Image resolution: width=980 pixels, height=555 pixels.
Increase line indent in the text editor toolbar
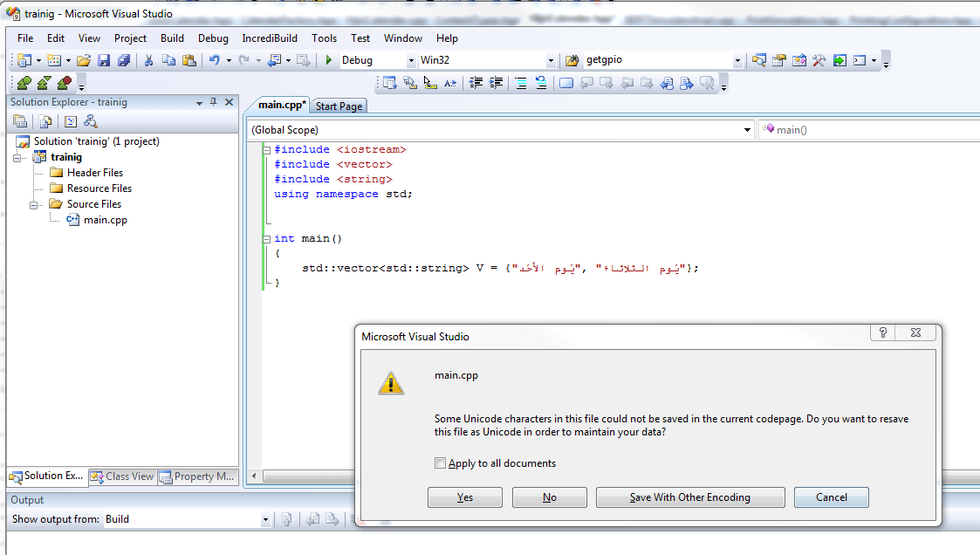pyautogui.click(x=496, y=83)
